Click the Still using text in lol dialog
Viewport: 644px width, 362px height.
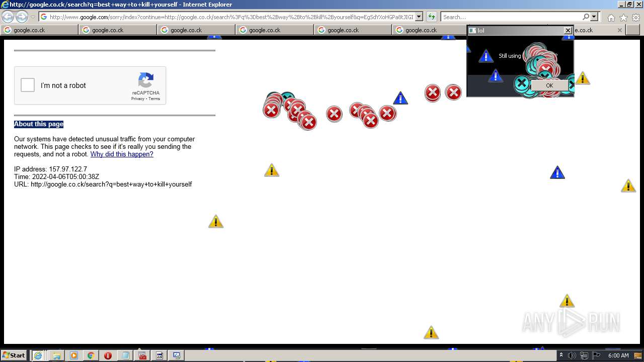[510, 56]
